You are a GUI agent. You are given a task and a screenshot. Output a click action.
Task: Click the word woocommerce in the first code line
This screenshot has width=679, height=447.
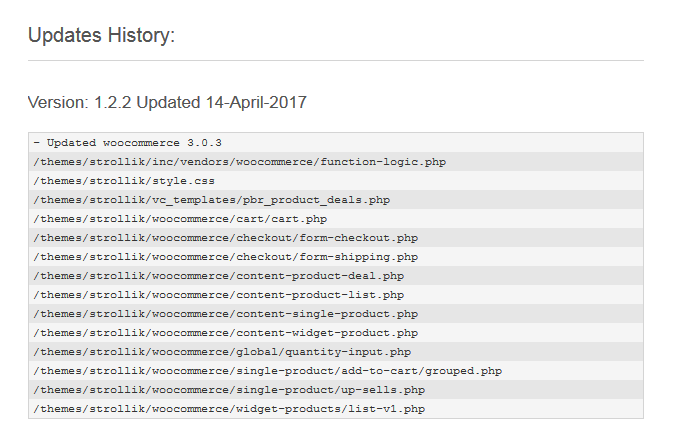tap(141, 143)
